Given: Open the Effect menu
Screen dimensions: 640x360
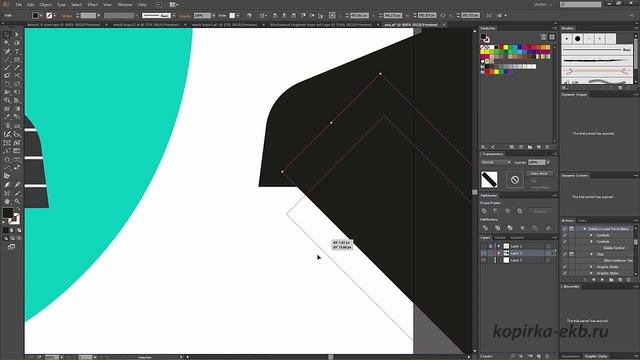Looking at the screenshot, I should point(93,4).
